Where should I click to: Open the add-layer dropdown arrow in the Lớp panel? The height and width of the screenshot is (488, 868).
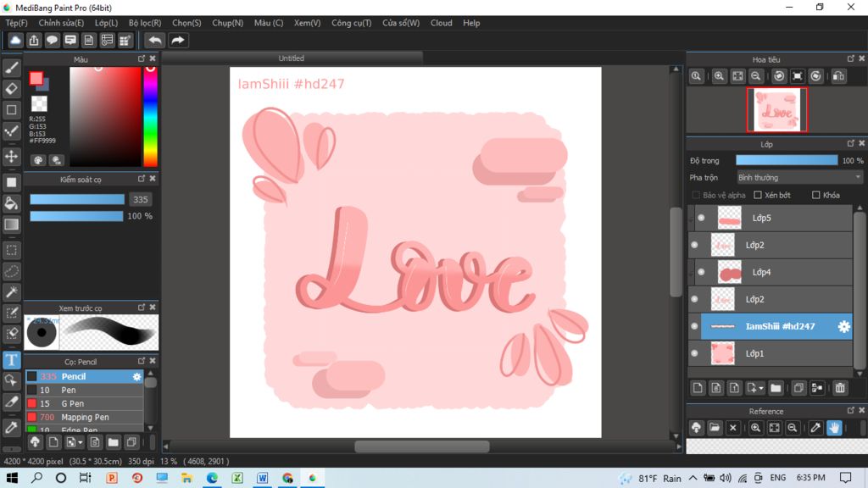[x=760, y=388]
